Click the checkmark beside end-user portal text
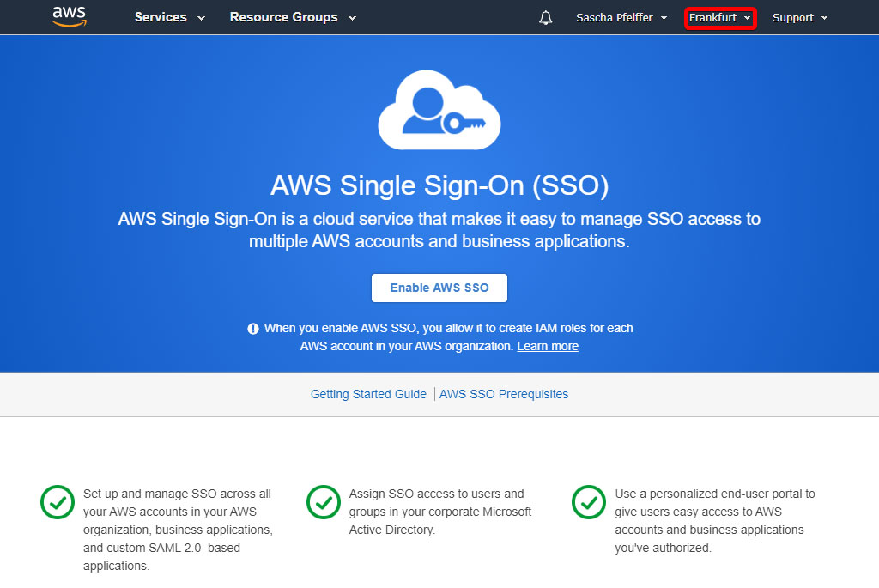 [x=589, y=503]
